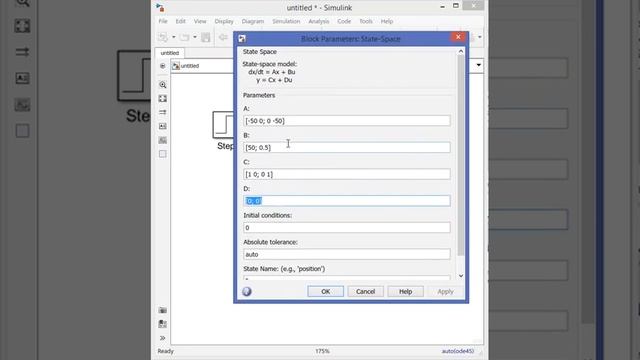
Task: Click the Absolute tolerance input field
Action: tap(347, 254)
